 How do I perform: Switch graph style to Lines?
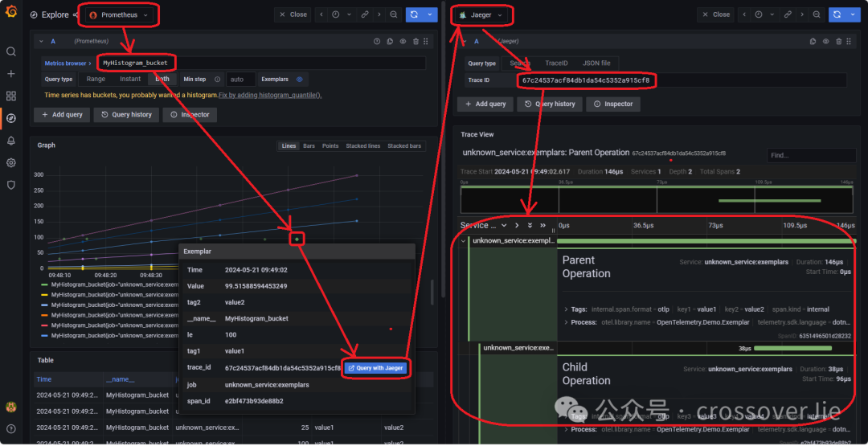[289, 146]
